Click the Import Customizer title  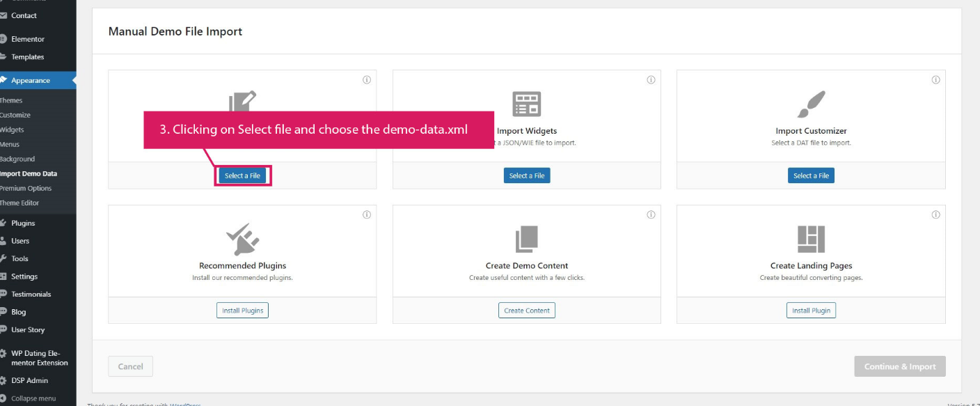pos(811,131)
